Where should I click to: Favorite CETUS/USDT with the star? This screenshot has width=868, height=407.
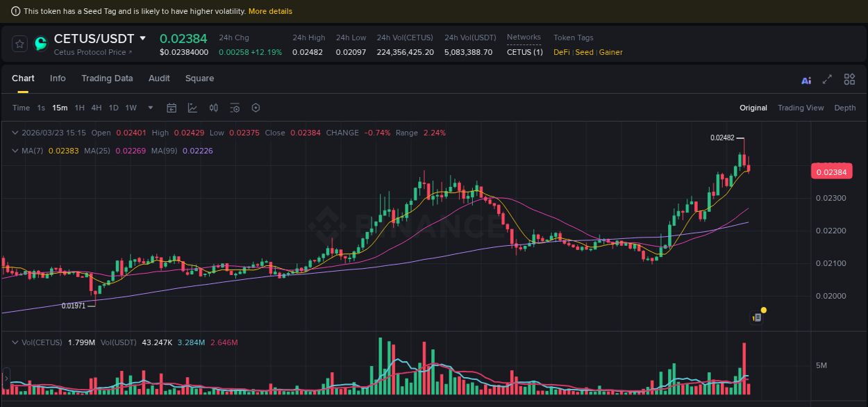pos(19,44)
